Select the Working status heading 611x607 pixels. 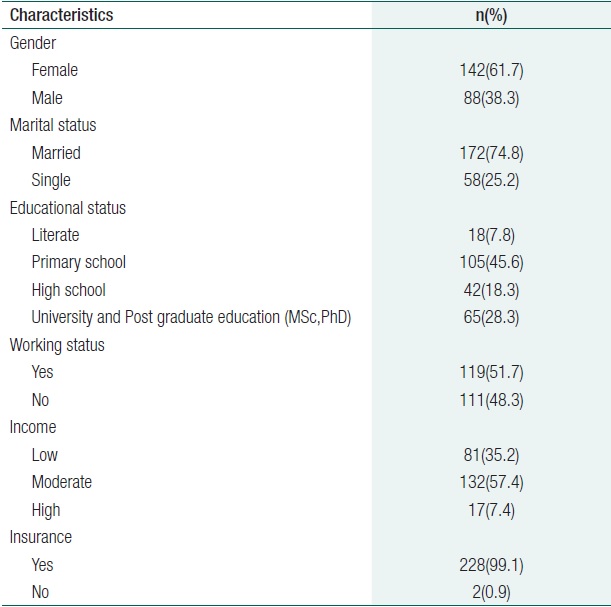pos(57,345)
